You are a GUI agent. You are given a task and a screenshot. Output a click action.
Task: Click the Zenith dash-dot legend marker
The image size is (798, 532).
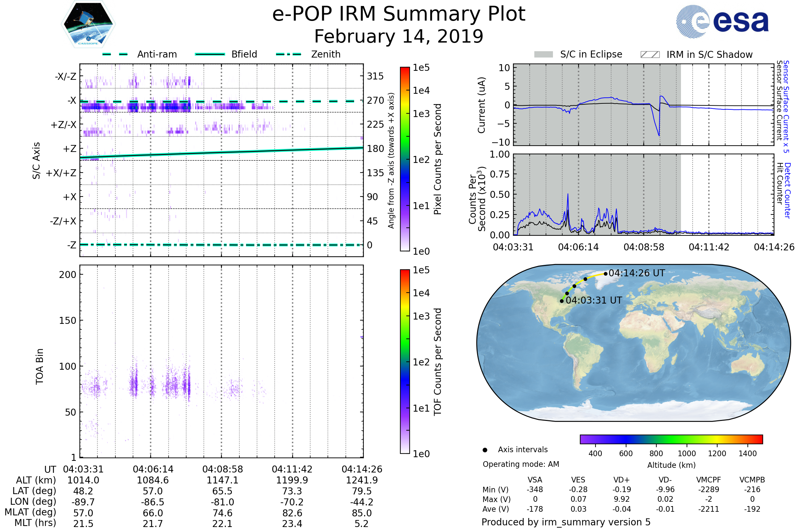point(288,54)
